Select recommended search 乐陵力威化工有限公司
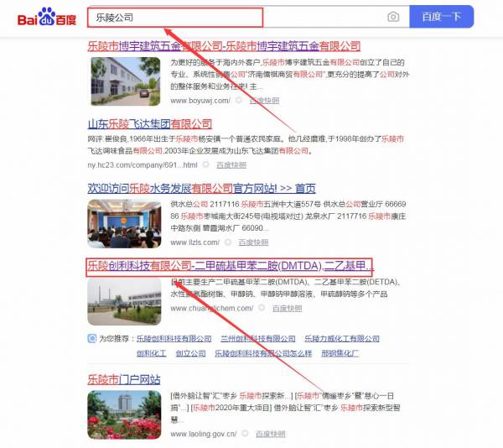503x448 pixels. 341,338
